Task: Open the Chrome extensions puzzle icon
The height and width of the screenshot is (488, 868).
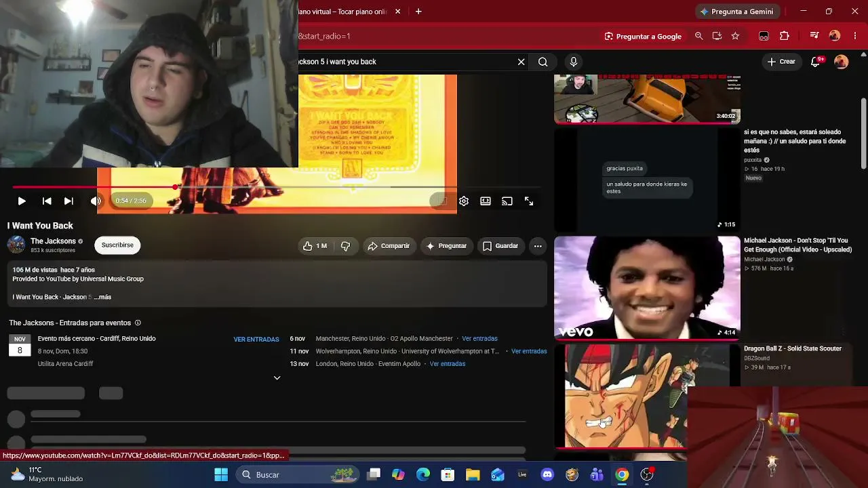Action: click(785, 36)
